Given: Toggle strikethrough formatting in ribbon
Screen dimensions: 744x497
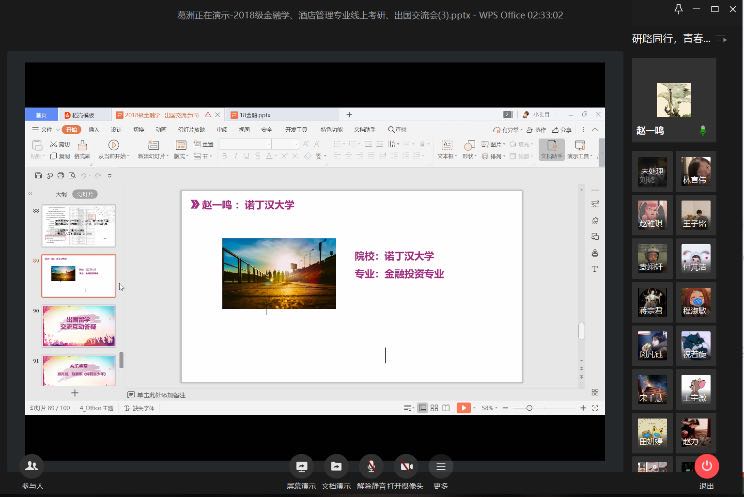Looking at the screenshot, I should [x=258, y=156].
